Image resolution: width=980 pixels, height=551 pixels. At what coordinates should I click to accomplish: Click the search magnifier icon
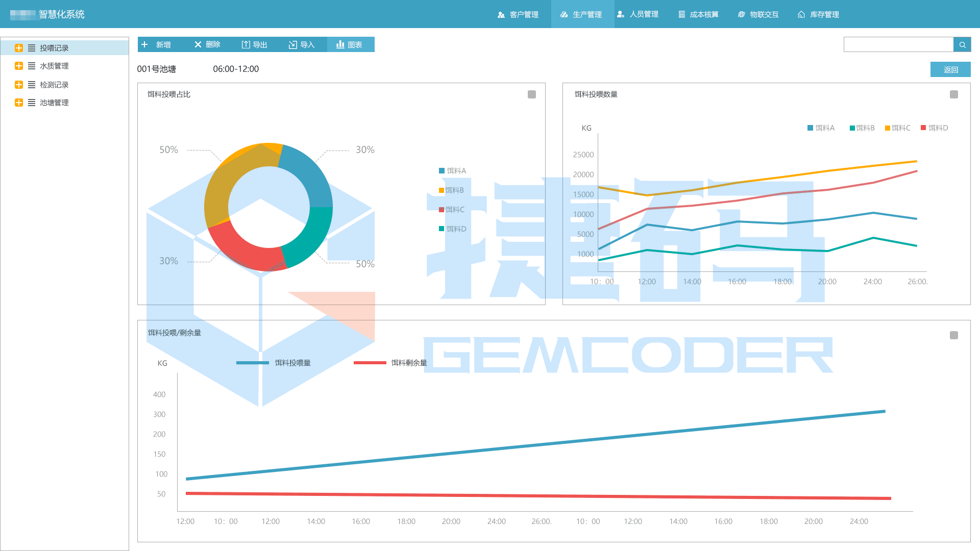(x=962, y=45)
